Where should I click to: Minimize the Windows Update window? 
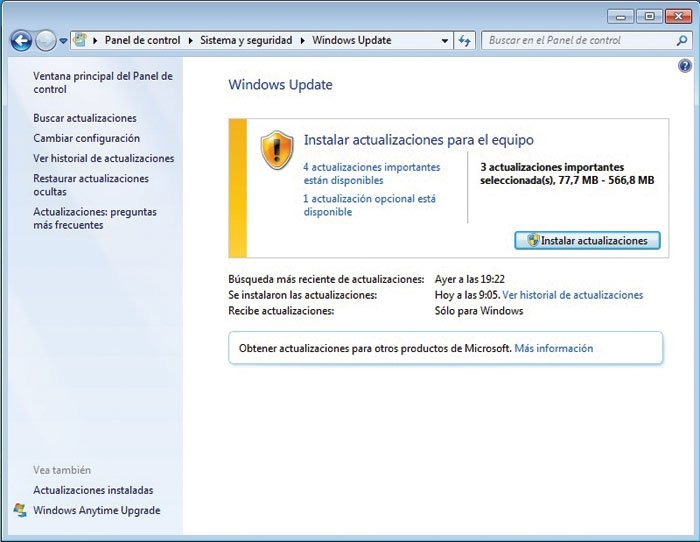pos(621,17)
